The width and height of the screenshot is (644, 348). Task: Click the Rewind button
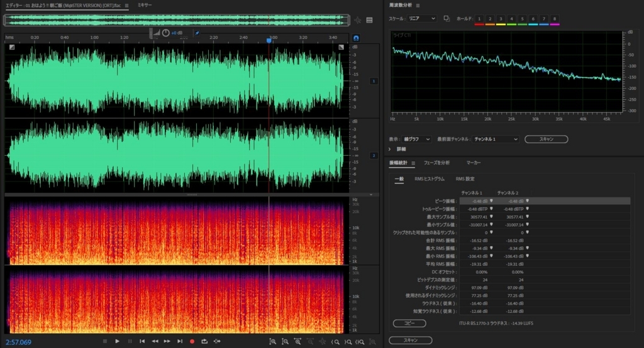click(155, 341)
